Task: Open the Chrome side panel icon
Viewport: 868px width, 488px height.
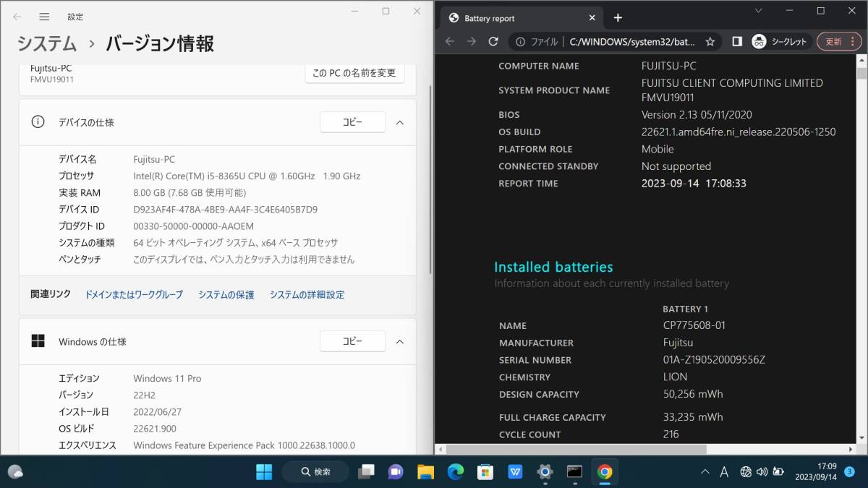Action: click(x=736, y=41)
